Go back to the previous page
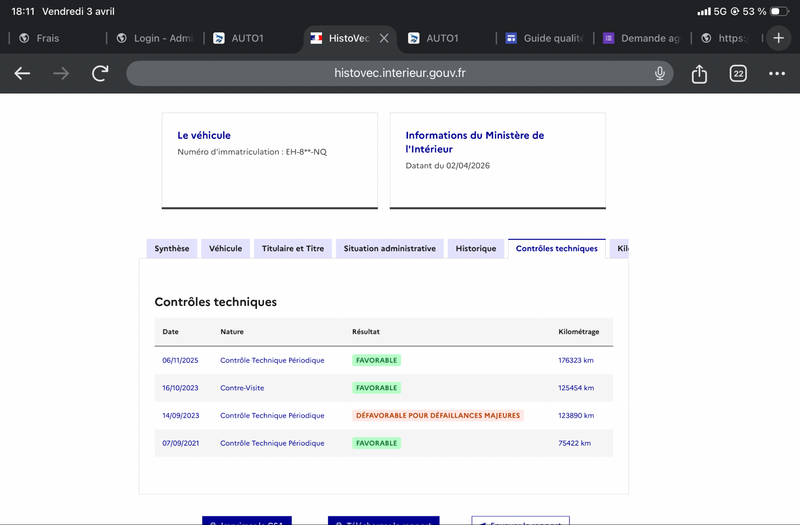Image resolution: width=800 pixels, height=525 pixels. pos(22,74)
